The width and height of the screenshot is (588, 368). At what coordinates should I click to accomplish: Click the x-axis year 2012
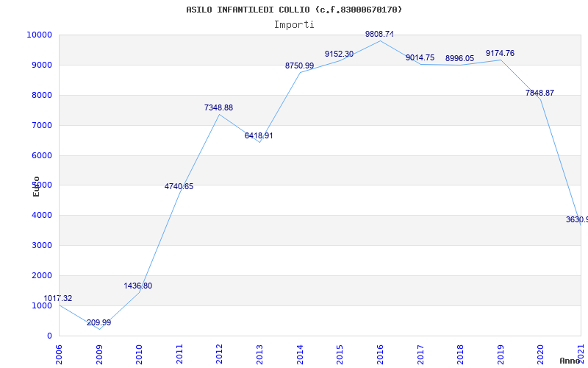219,355
